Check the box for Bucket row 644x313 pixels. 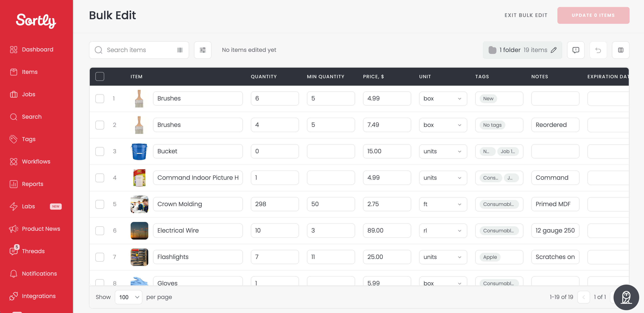[100, 151]
